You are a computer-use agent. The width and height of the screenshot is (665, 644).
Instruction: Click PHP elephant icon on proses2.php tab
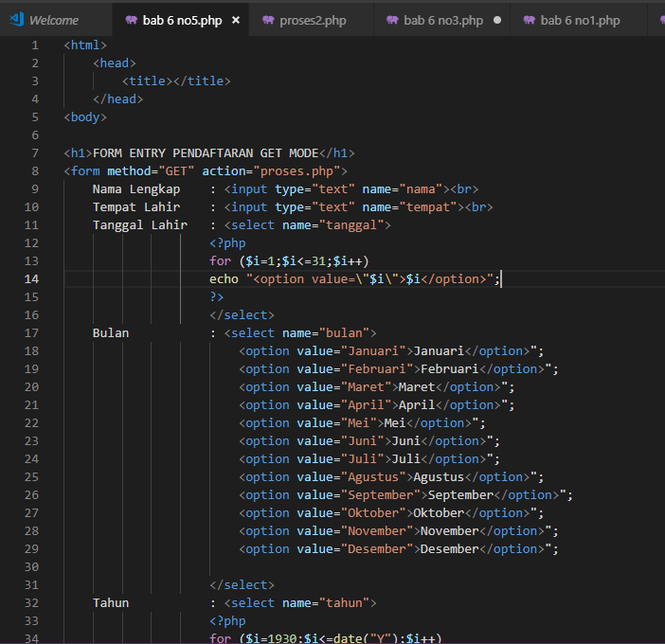268,20
